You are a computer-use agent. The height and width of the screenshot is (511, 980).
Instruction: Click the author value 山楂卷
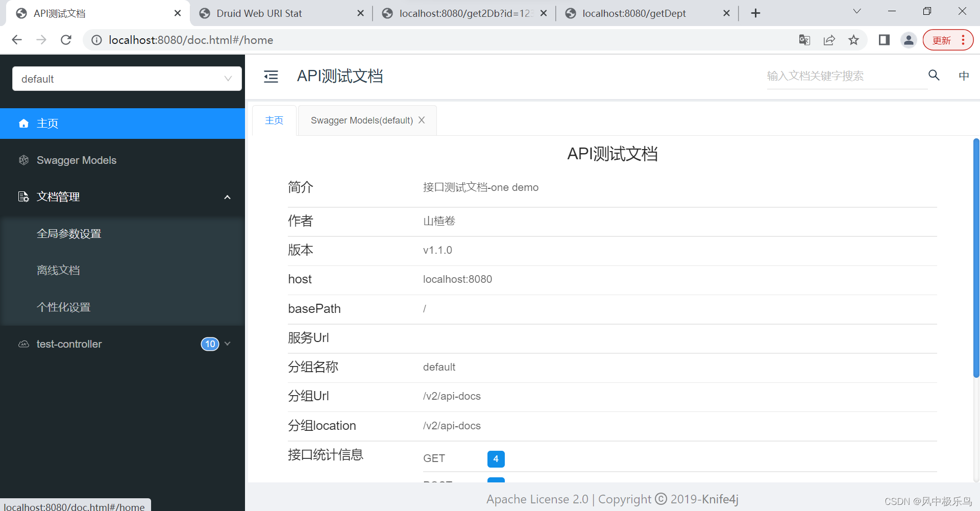439,221
